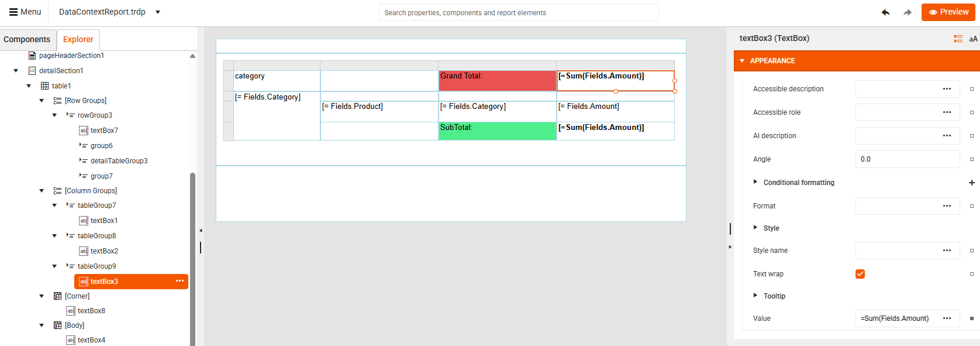Viewport: 980px width, 346px height.
Task: Click the textBox4 item icon
Action: coord(71,340)
